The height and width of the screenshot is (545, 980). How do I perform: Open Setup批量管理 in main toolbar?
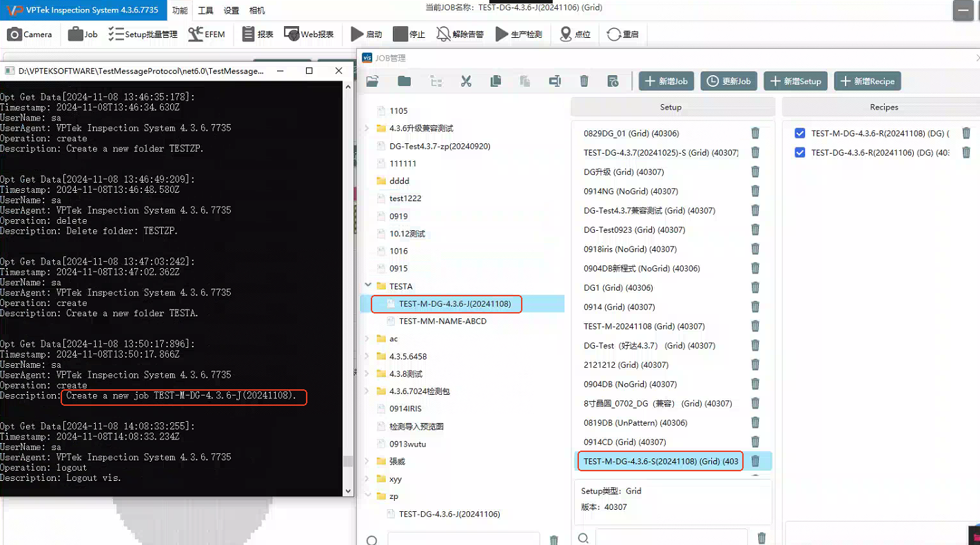(143, 34)
